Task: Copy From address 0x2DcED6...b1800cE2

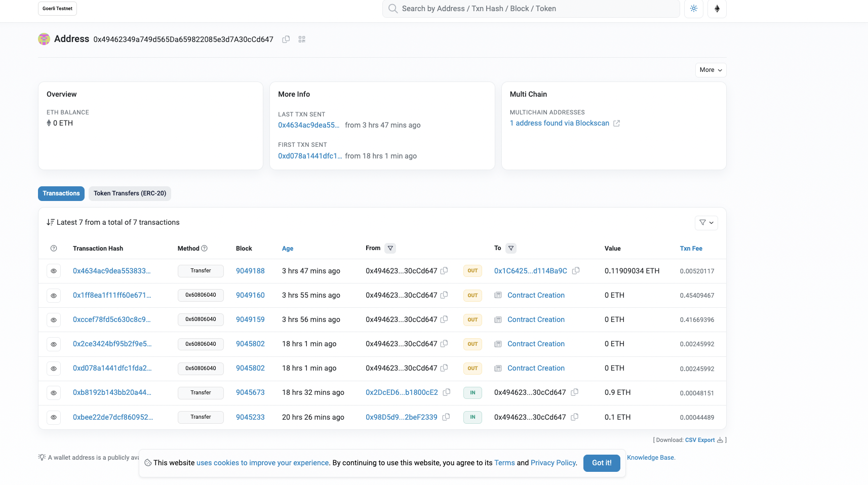Action: 447,392
